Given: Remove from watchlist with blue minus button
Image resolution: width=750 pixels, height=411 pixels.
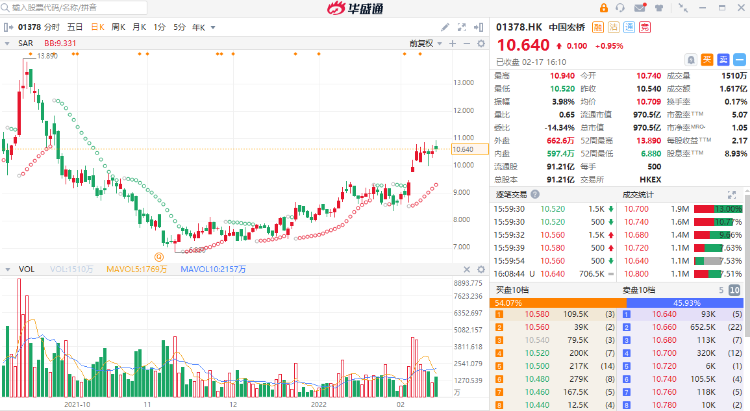Looking at the screenshot, I should tap(739, 60).
